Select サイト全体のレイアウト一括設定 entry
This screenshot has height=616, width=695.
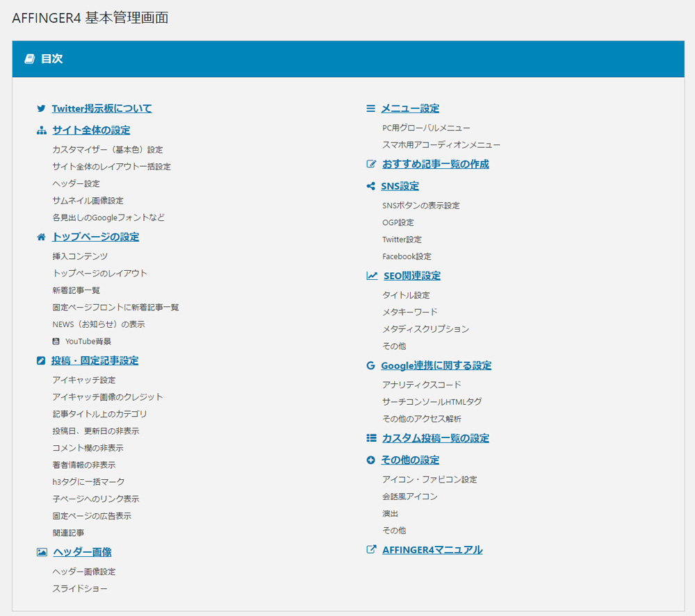pos(111,167)
